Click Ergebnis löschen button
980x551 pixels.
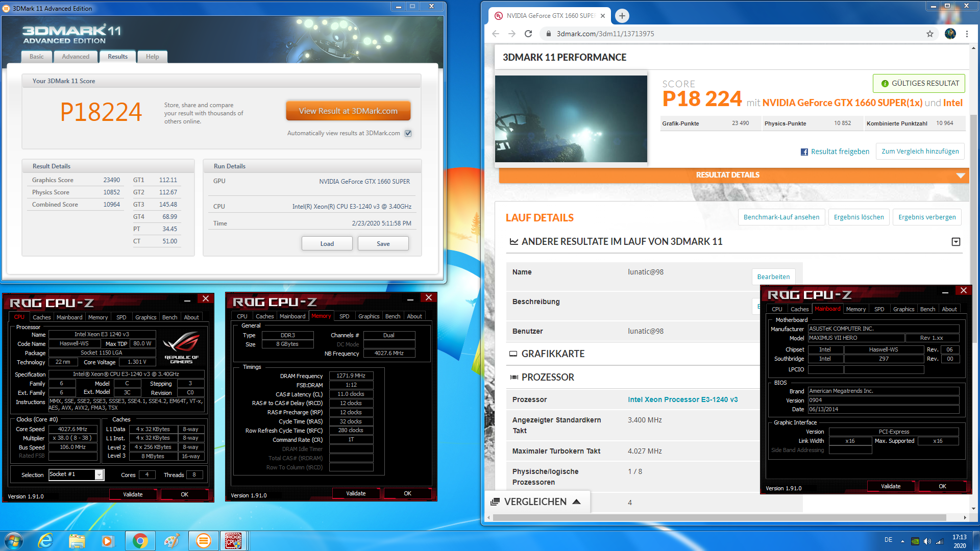[x=859, y=217]
